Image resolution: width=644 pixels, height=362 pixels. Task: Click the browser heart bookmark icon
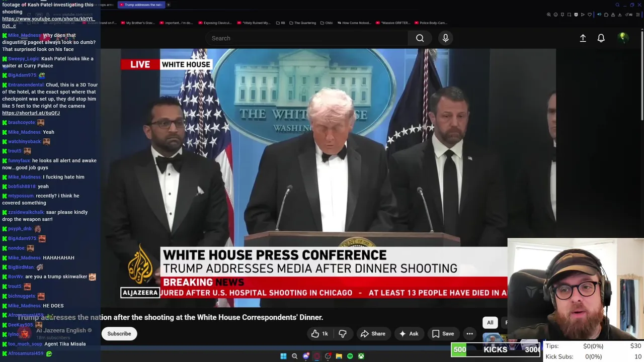click(590, 15)
